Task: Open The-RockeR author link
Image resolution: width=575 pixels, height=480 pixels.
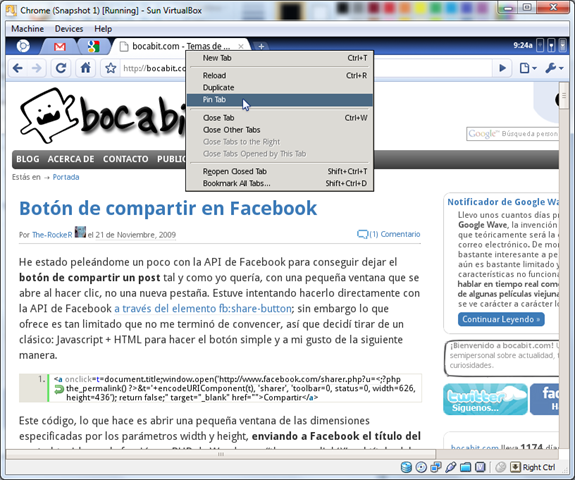Action: pyautogui.click(x=52, y=235)
